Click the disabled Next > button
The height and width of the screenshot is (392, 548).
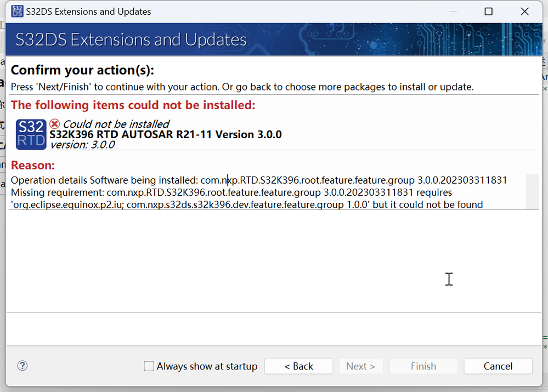[361, 366]
